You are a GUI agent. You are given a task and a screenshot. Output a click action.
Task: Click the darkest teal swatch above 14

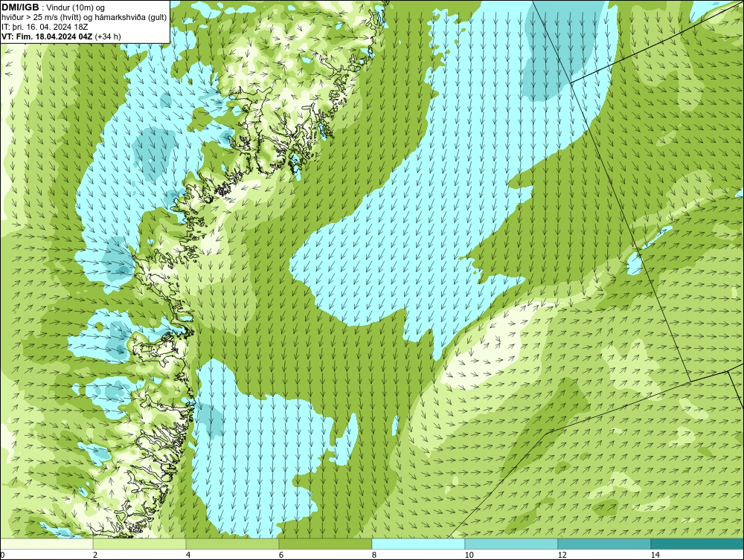pyautogui.click(x=698, y=544)
